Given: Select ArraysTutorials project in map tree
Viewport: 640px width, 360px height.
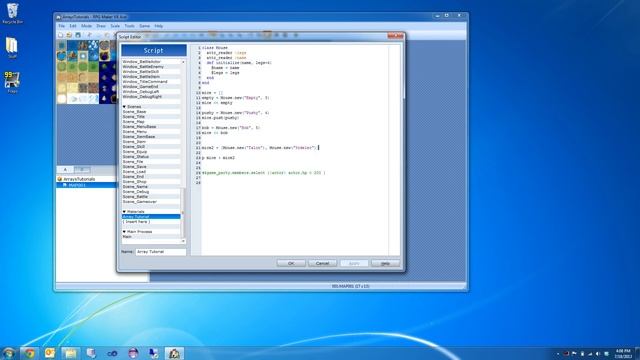Looking at the screenshot, I should point(79,179).
